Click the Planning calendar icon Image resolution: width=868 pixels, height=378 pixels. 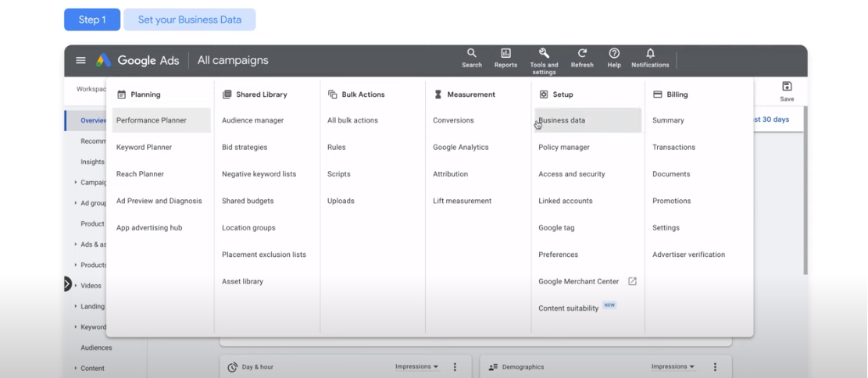(x=121, y=94)
